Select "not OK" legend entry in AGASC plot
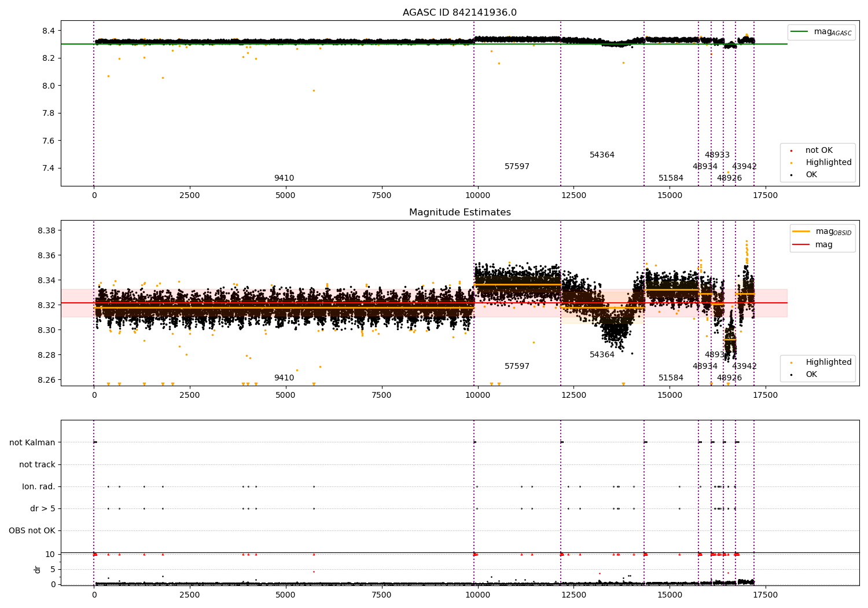Screen dimensions: 868x608 (818, 151)
